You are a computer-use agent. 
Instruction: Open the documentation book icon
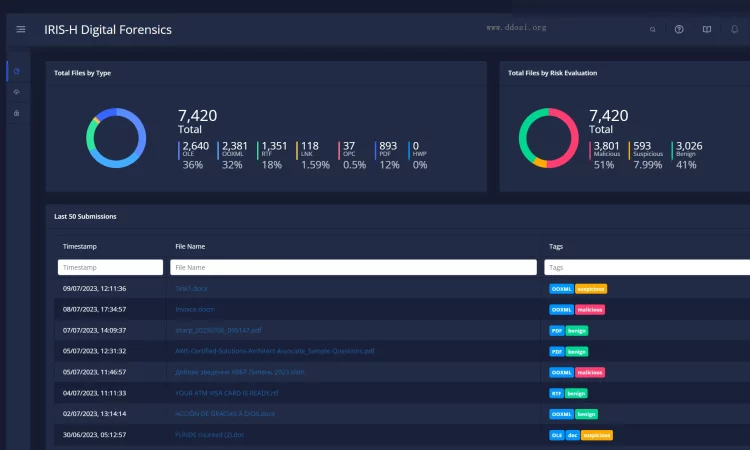click(706, 29)
